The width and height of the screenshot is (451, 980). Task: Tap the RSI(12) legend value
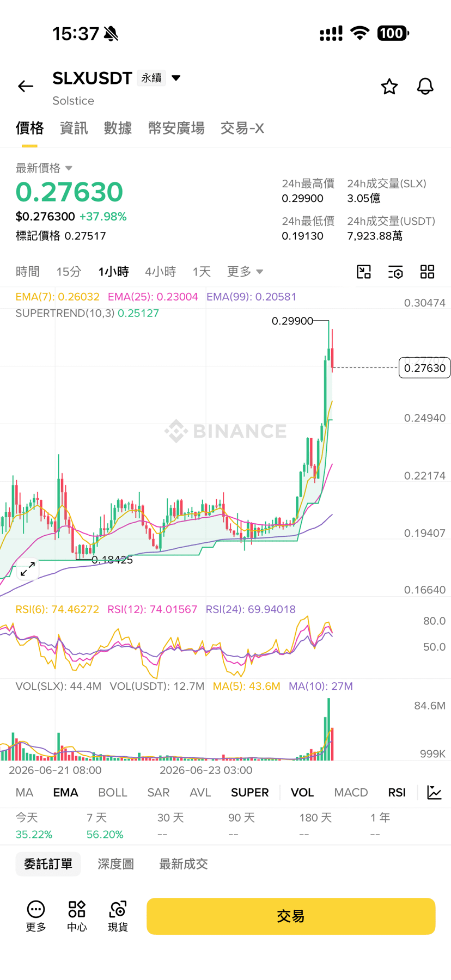[x=153, y=609]
